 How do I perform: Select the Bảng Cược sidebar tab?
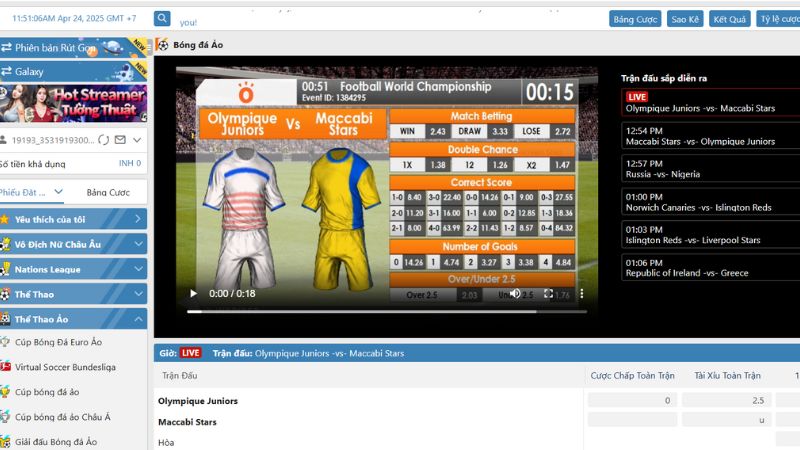click(108, 192)
